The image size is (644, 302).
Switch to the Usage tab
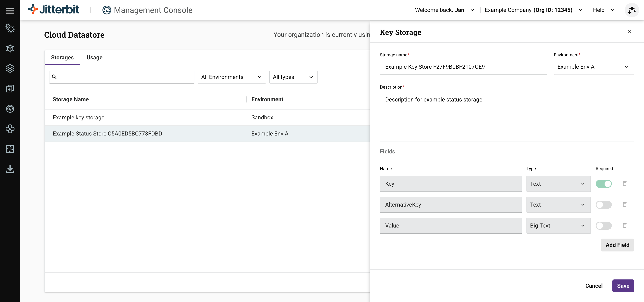(94, 58)
